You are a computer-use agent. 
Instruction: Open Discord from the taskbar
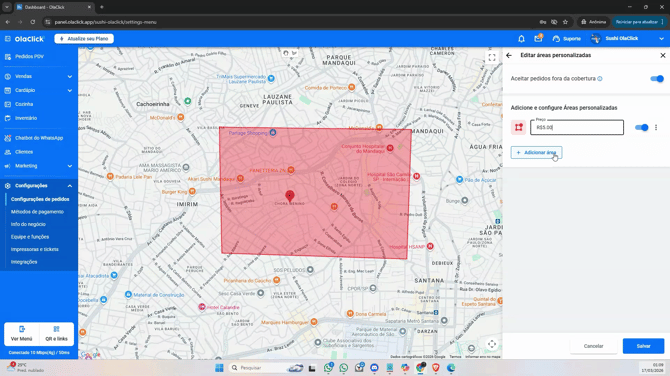(x=374, y=368)
